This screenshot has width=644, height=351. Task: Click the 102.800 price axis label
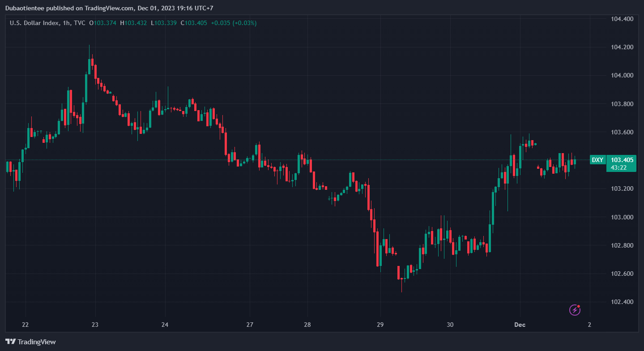[x=622, y=245]
